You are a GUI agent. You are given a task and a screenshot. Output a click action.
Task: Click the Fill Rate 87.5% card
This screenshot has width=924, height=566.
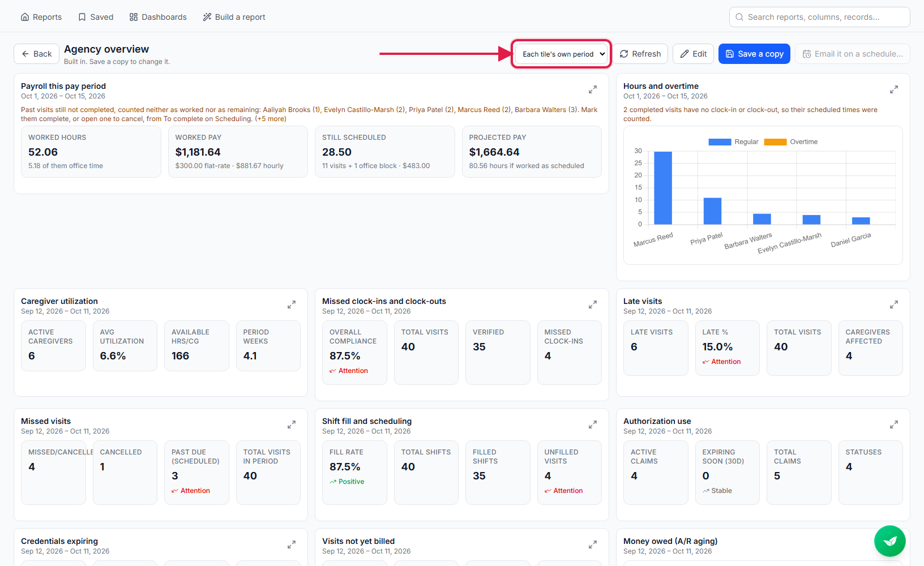[x=354, y=473]
